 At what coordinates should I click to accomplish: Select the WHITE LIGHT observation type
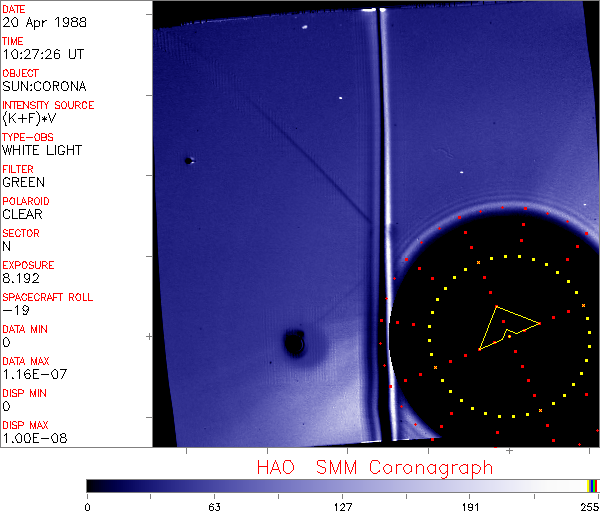coord(42,151)
